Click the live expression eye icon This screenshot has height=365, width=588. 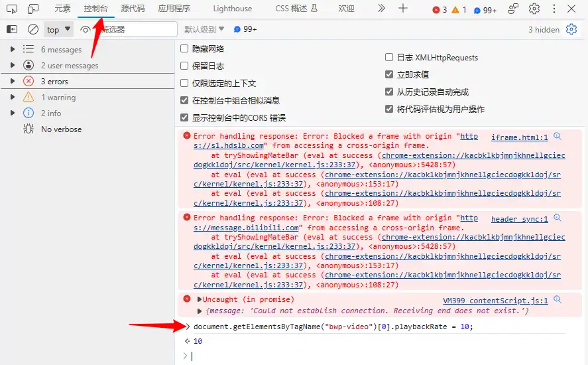(x=85, y=29)
